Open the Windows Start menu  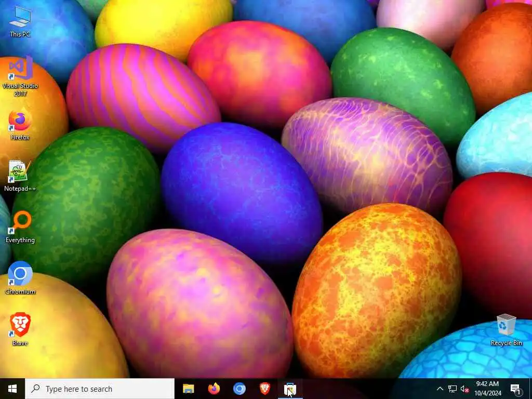point(12,389)
